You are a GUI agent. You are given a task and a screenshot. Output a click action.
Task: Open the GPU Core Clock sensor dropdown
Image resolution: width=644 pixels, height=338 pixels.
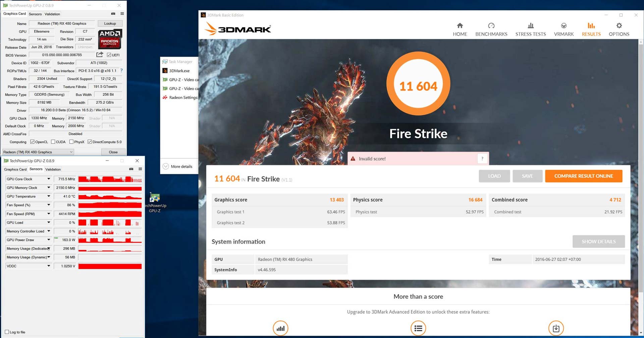(48, 179)
